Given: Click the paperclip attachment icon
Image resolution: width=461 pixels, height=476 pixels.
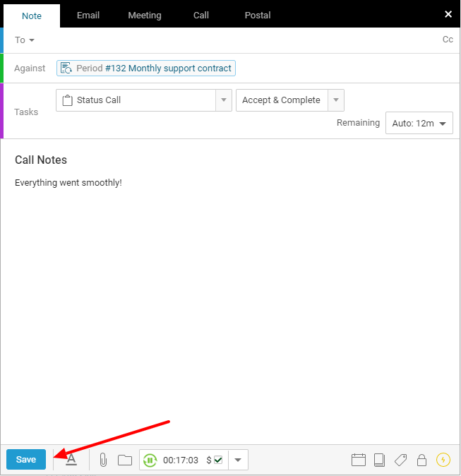Looking at the screenshot, I should coord(103,460).
